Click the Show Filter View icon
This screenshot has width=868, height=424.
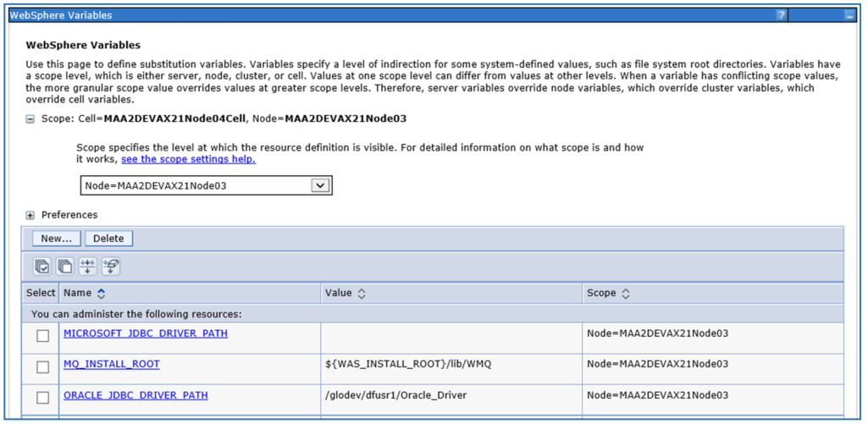tap(88, 267)
